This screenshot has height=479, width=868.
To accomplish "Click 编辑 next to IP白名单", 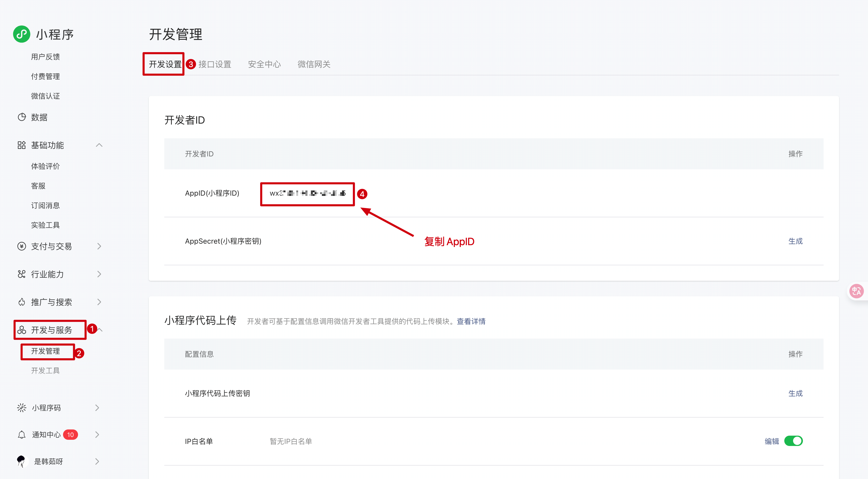I will point(771,441).
